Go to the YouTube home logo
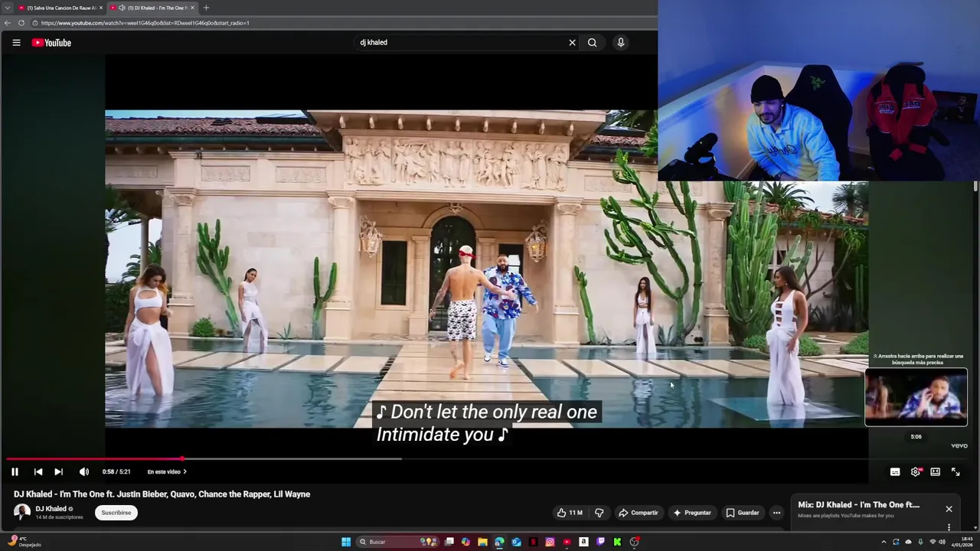 51,43
